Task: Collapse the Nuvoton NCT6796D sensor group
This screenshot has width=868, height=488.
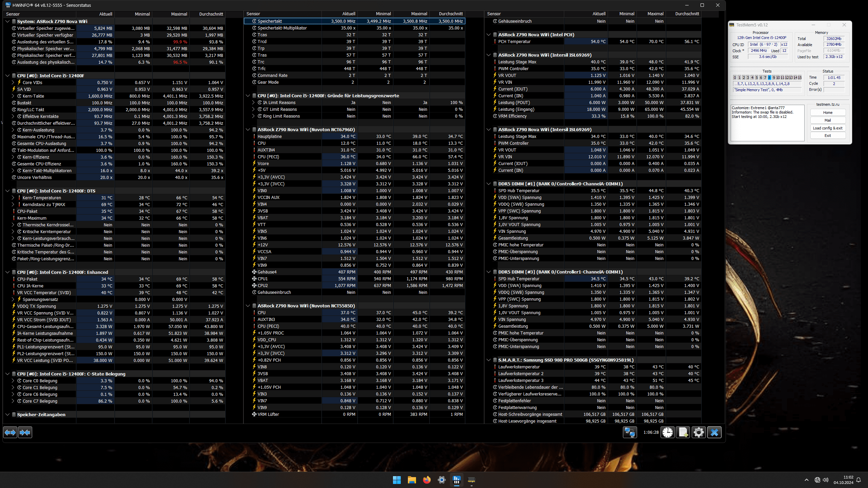Action: click(248, 129)
